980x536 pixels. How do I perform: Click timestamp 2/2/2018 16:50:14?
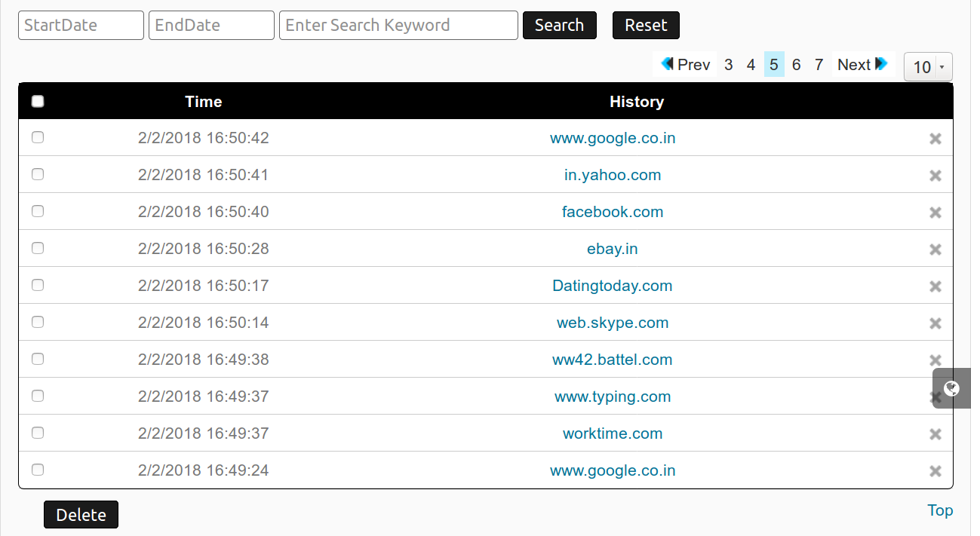coord(204,323)
